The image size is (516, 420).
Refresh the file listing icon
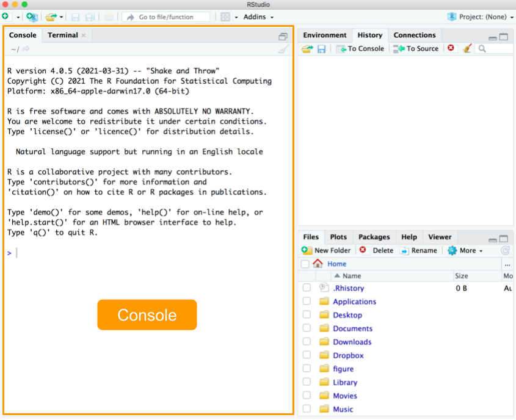(x=505, y=251)
